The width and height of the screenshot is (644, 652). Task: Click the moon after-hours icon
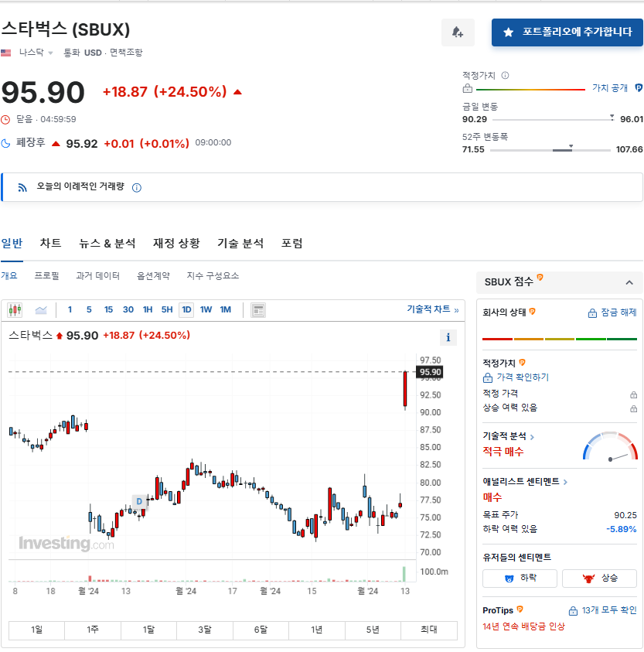(x=5, y=143)
